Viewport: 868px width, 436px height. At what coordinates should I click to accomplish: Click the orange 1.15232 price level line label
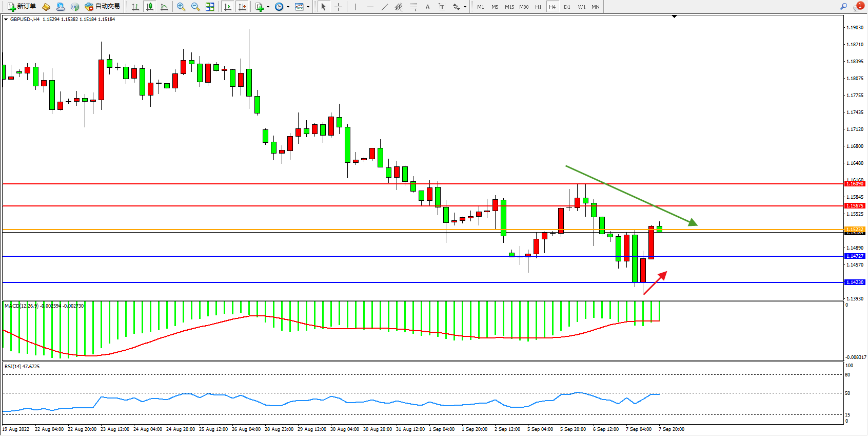pos(854,229)
